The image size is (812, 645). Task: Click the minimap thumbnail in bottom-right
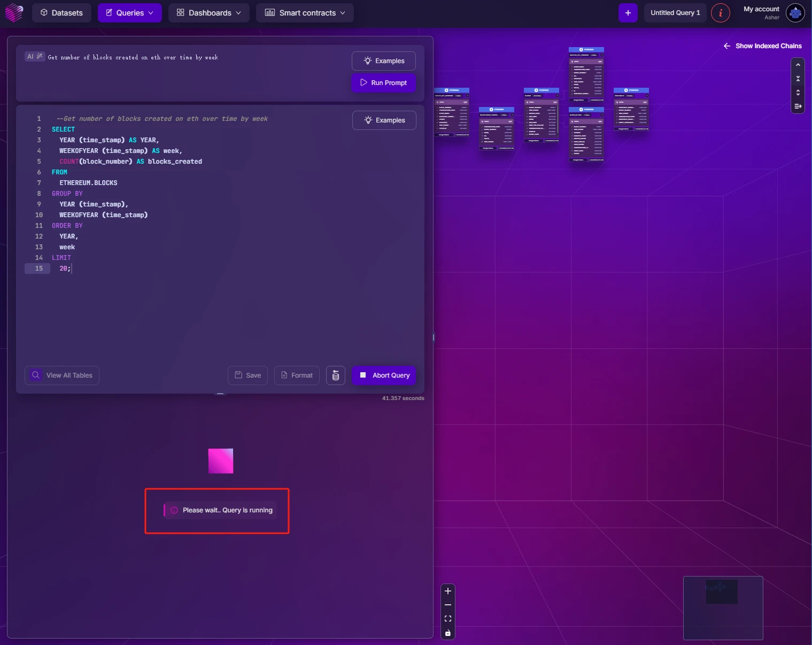pos(723,608)
